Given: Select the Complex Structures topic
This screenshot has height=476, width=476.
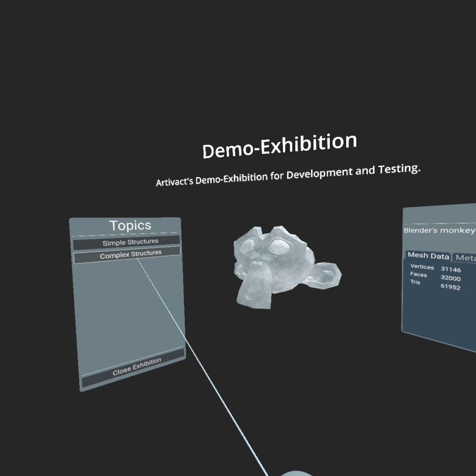Looking at the screenshot, I should [x=127, y=255].
